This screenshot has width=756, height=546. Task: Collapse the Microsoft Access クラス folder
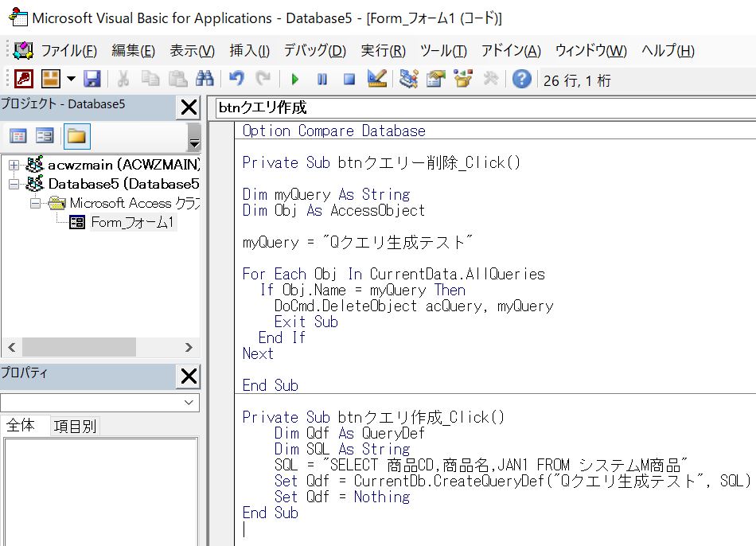35,203
